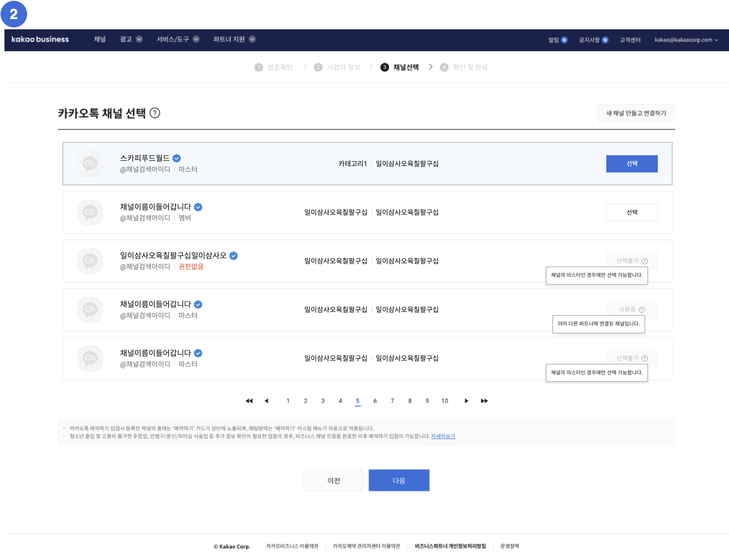This screenshot has width=729, height=560.
Task: Expand the 서비스/도구 dropdown menu
Action: point(178,39)
